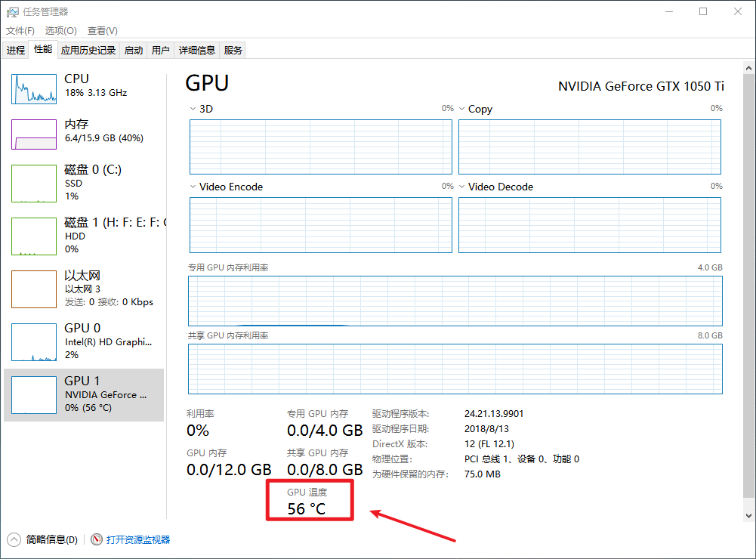Viewport: 756px width, 559px height.
Task: Open the 选项(O) menu
Action: [60, 31]
